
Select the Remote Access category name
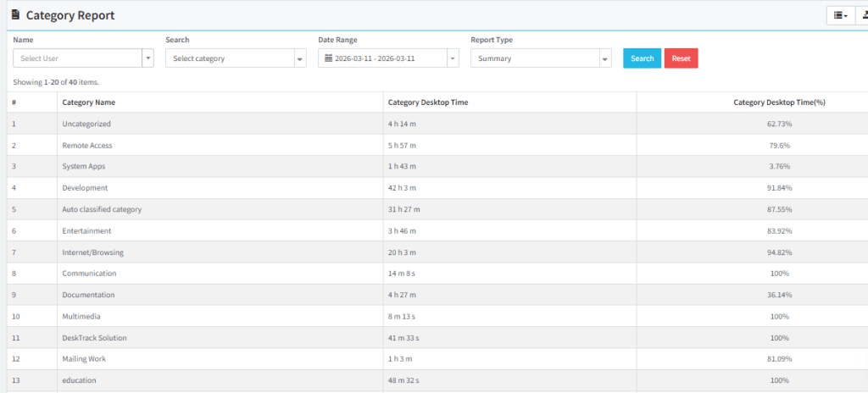[x=87, y=145]
